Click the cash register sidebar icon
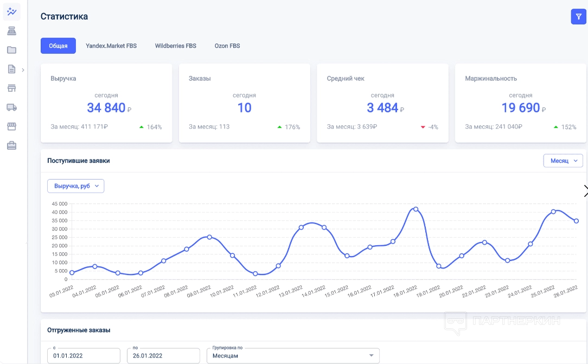 (11, 31)
